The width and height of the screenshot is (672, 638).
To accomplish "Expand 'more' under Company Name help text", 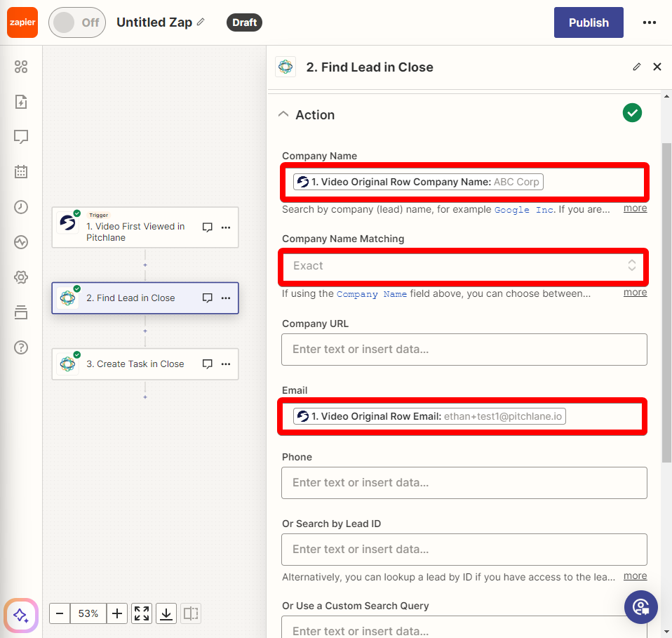I will click(x=635, y=208).
